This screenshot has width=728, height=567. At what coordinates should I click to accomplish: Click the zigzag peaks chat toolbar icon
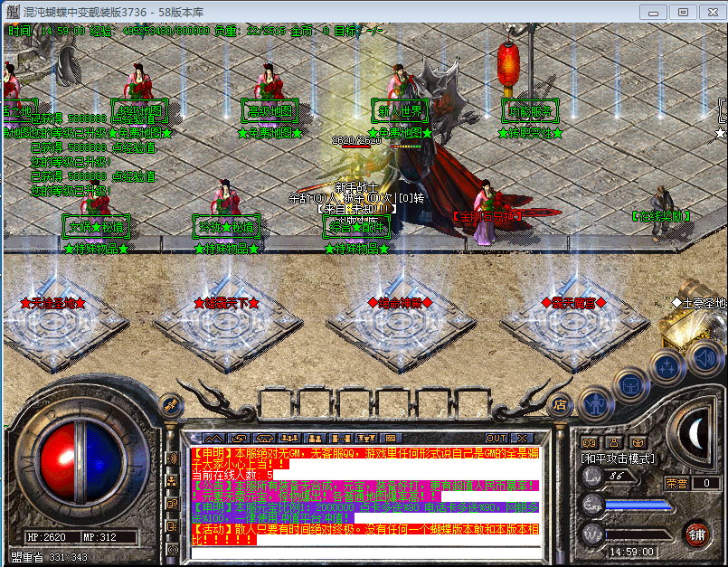tap(213, 439)
